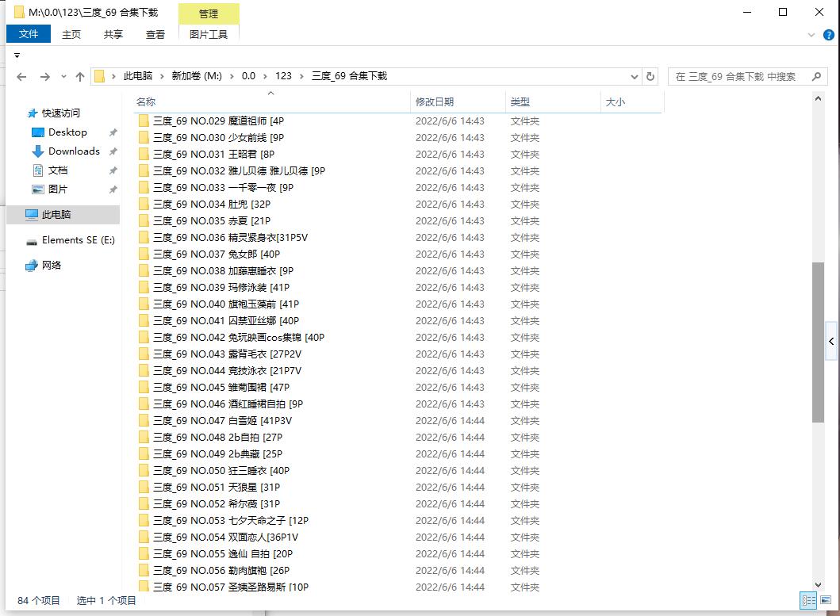Switch to details view layout icon
Viewport: 840px width, 616px height.
(x=808, y=600)
